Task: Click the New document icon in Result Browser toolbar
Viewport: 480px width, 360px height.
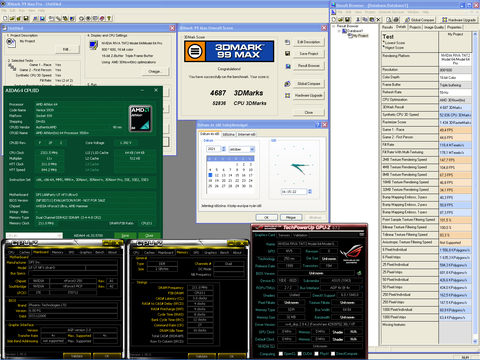Action: pyautogui.click(x=334, y=20)
